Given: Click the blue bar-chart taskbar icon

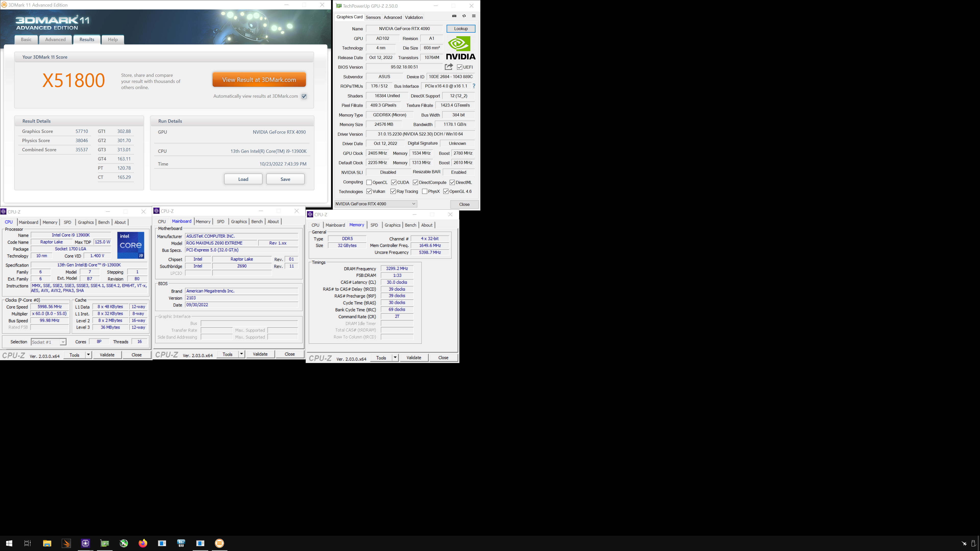Looking at the screenshot, I should click(181, 543).
